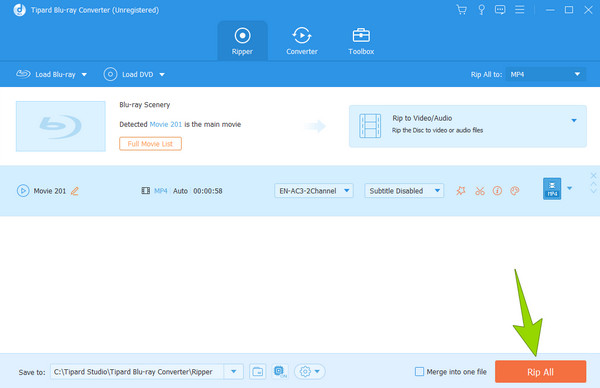Rename Movie 201 with pencil icon

pos(75,191)
